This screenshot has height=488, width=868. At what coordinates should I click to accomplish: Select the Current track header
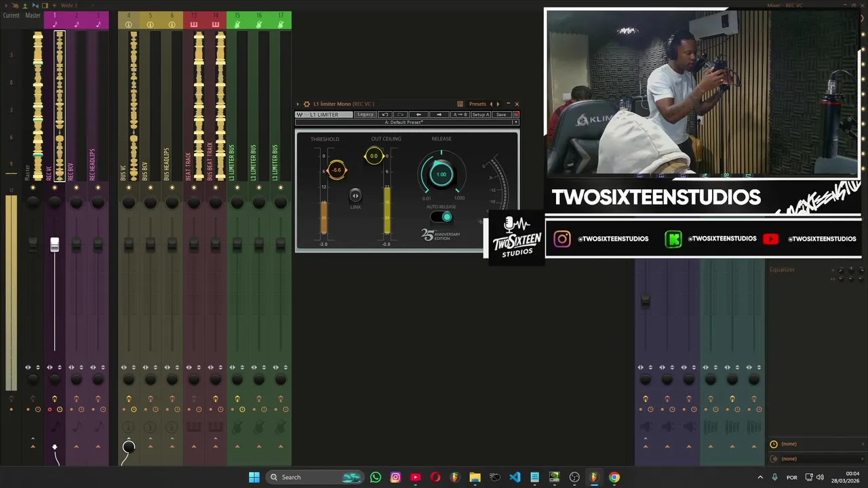point(12,16)
